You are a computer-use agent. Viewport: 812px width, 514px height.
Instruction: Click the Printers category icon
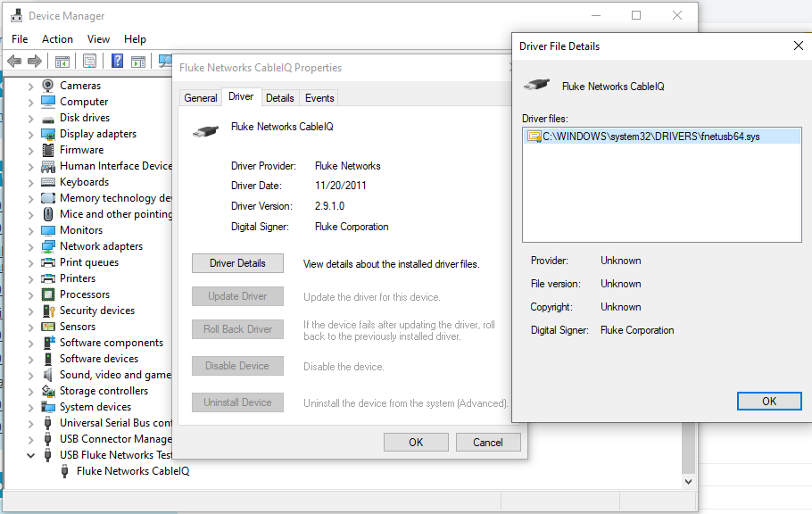[48, 278]
